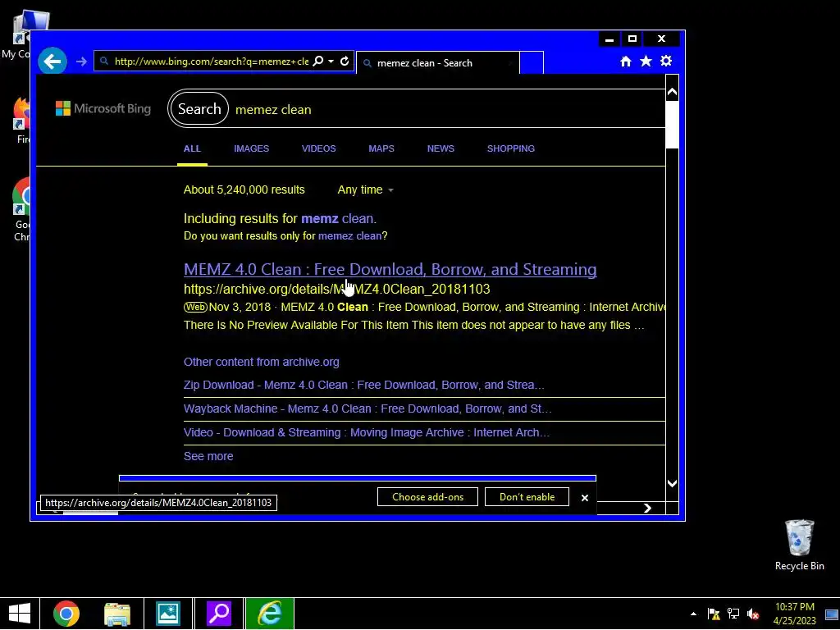Open the Any time filter dropdown
The image size is (840, 630).
pos(365,189)
